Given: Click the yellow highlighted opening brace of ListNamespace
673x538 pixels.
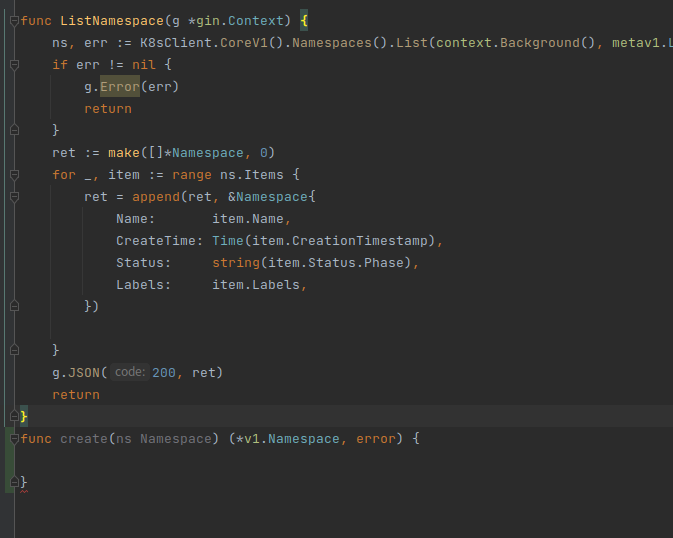Looking at the screenshot, I should pos(304,21).
